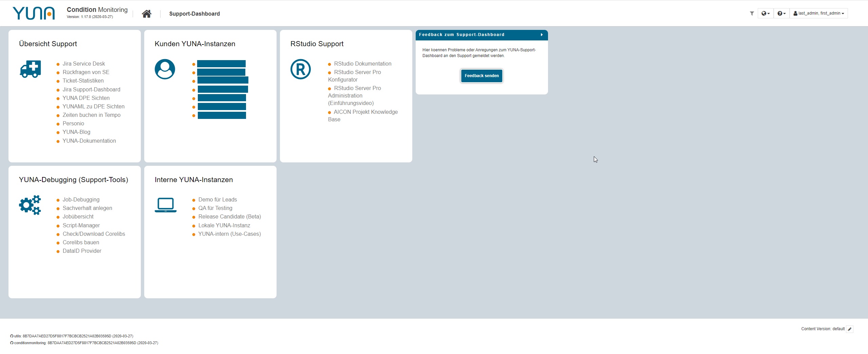
Task: Open Rückfragen von SE link
Action: click(86, 72)
